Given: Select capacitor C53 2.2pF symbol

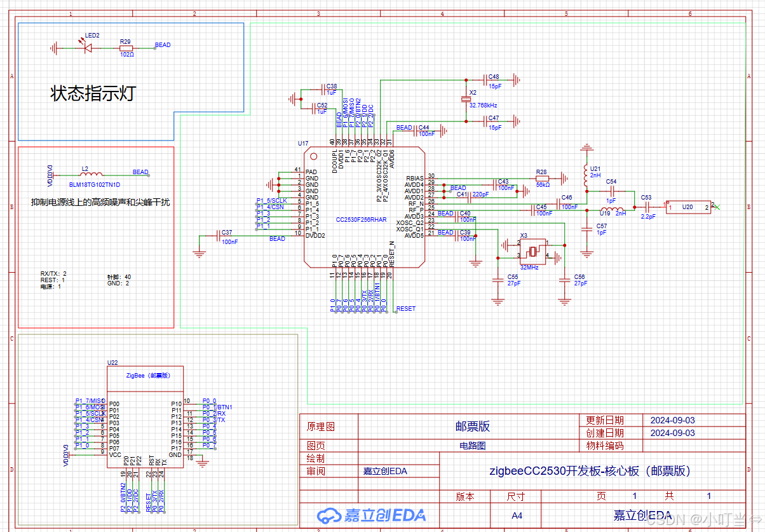Looking at the screenshot, I should [648, 207].
